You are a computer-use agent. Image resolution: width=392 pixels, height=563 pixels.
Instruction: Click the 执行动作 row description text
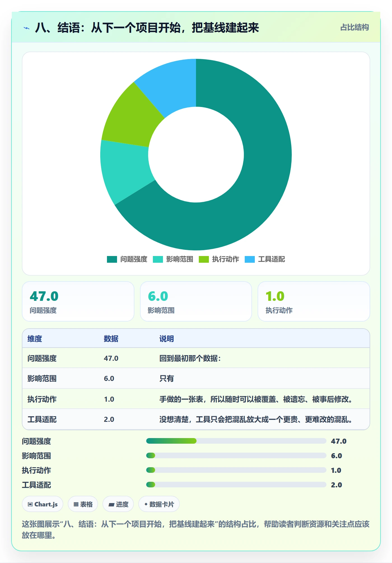[256, 399]
